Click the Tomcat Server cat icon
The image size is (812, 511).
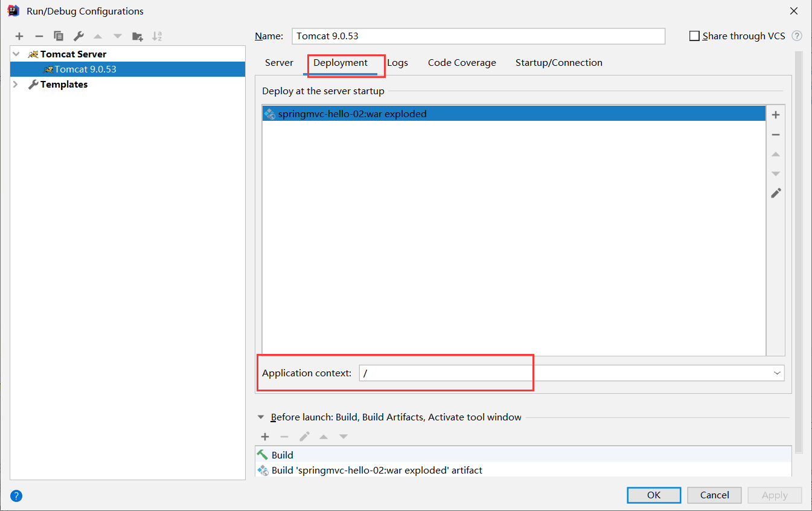coord(33,54)
